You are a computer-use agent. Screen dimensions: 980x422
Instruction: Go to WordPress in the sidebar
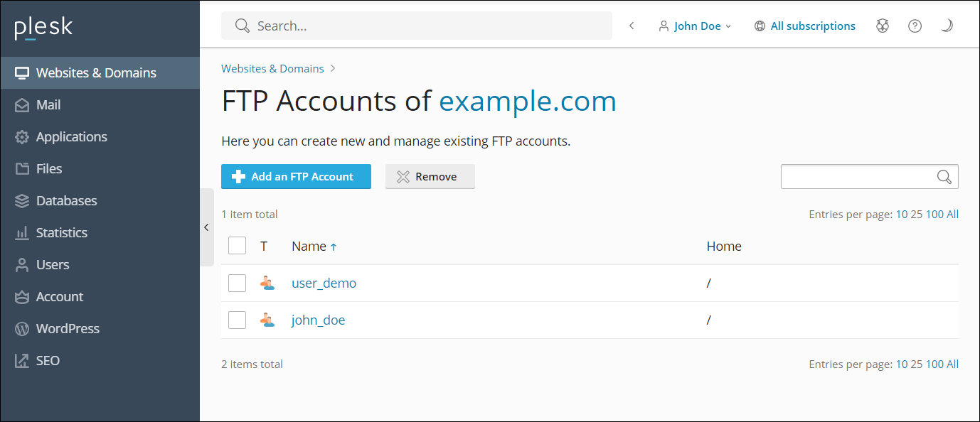click(x=68, y=329)
